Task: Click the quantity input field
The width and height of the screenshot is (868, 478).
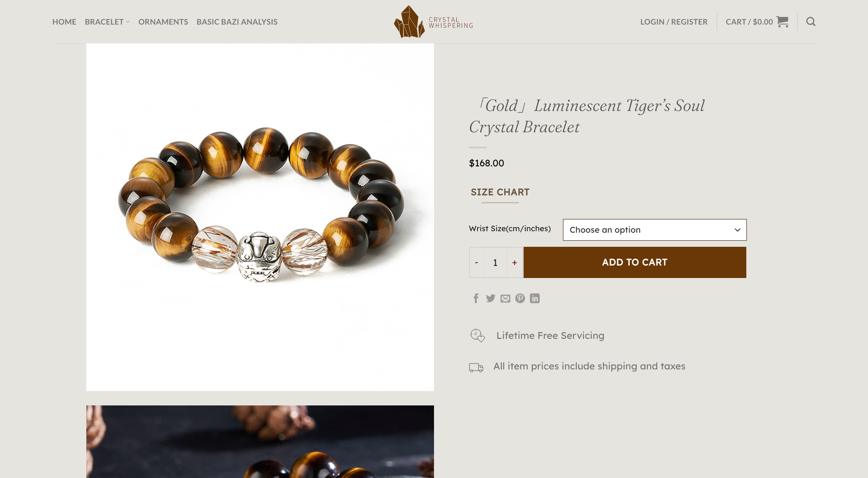Action: [x=495, y=262]
